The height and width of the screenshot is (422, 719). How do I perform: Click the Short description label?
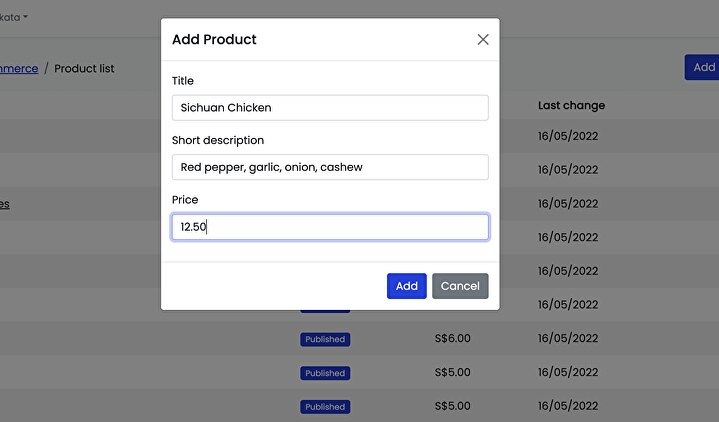(x=218, y=141)
